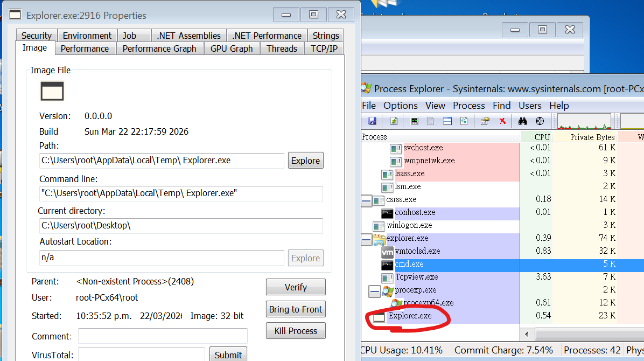Viewport: 644px width, 361px height.
Task: Click the Comment text field
Action: pos(163,336)
